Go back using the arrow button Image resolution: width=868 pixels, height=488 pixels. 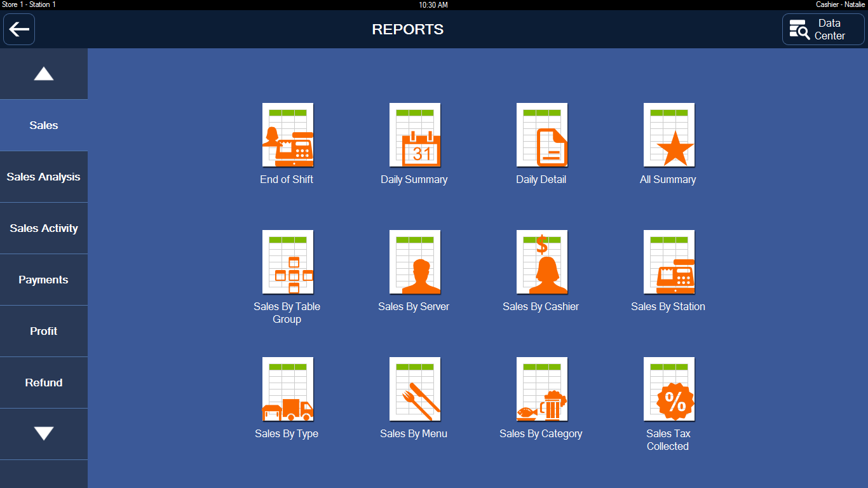tap(18, 29)
